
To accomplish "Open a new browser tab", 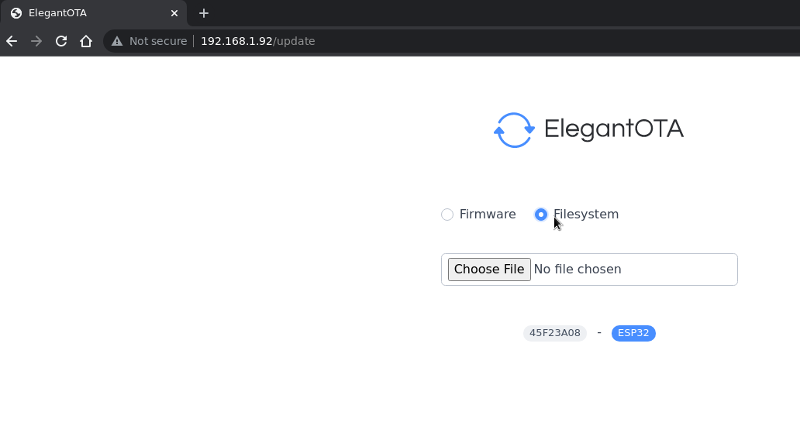I will click(x=204, y=13).
